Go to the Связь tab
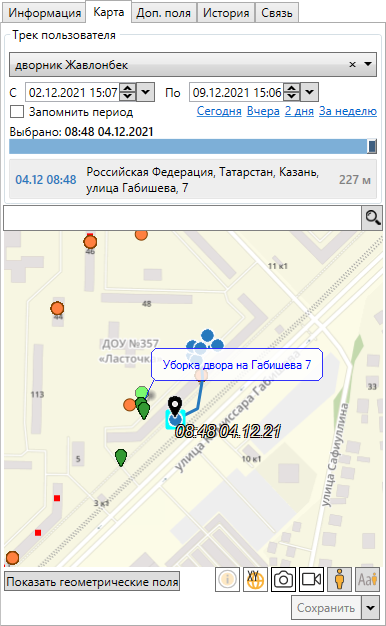This screenshot has height=626, width=386. click(x=277, y=13)
